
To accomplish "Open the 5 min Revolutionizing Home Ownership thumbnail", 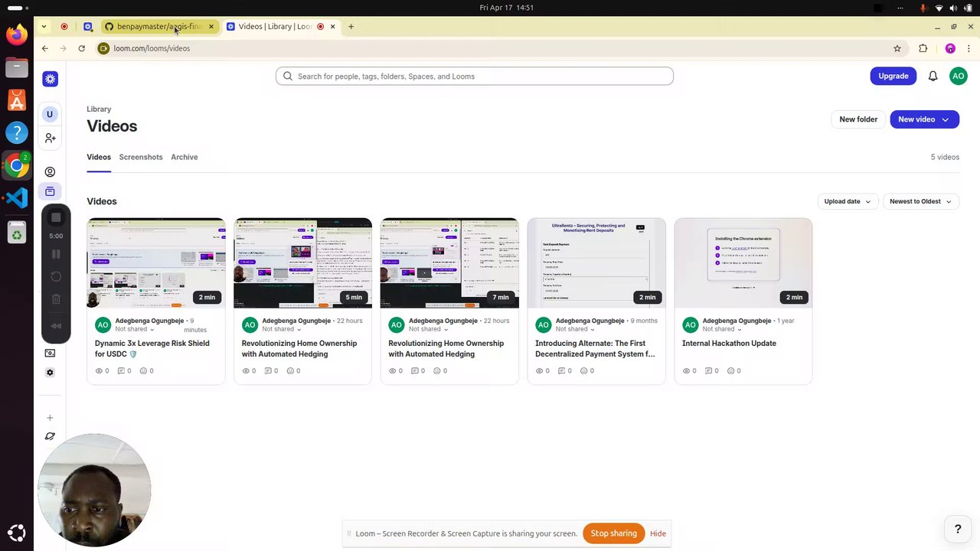I will point(302,263).
